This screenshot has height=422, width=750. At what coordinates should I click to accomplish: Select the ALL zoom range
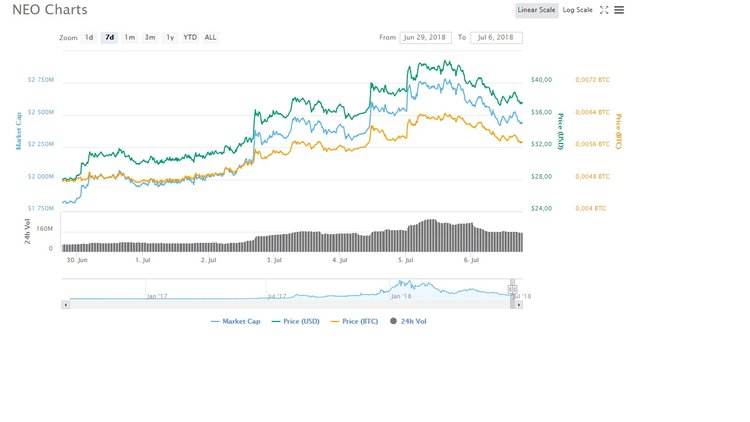coord(210,37)
